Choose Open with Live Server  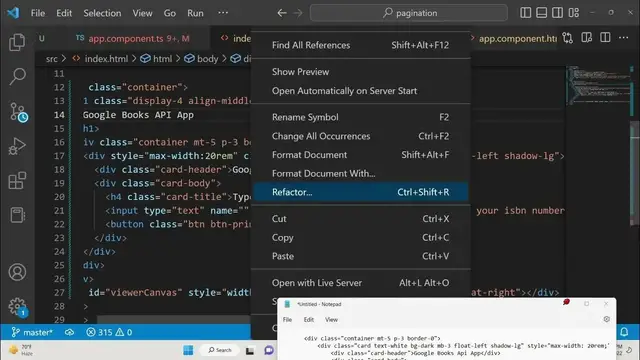coord(360,283)
